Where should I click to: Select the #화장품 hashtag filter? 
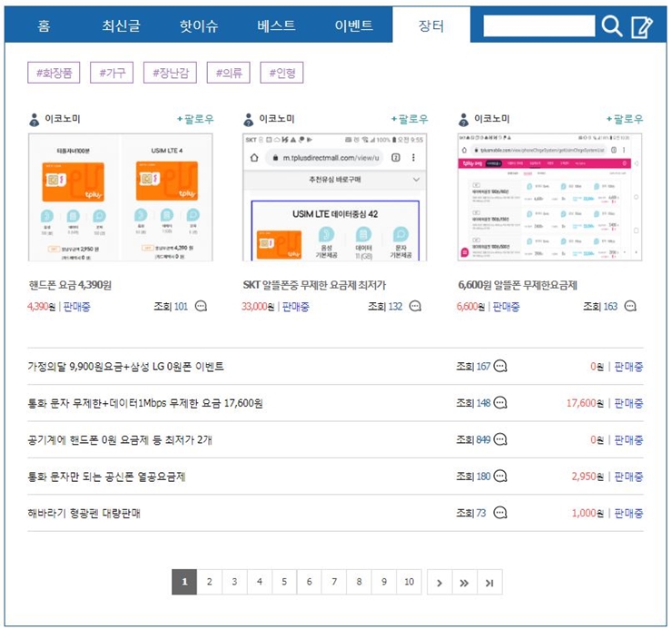(54, 73)
